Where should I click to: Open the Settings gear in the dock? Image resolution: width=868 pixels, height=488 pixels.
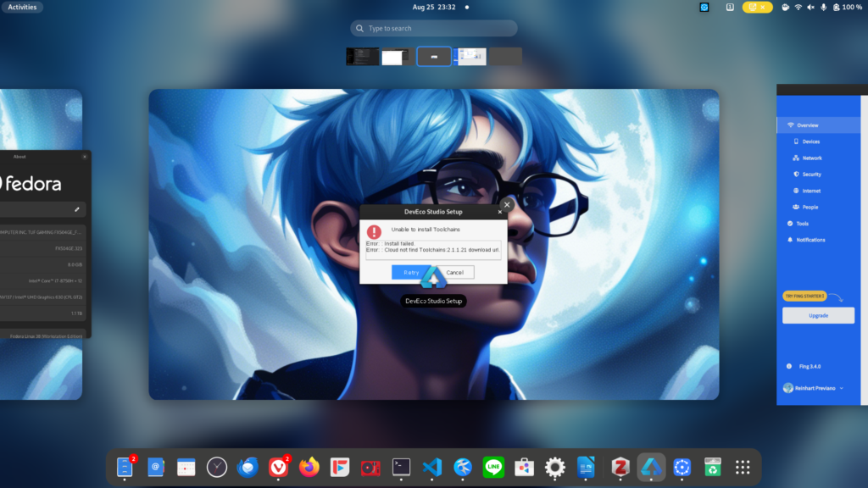click(555, 467)
